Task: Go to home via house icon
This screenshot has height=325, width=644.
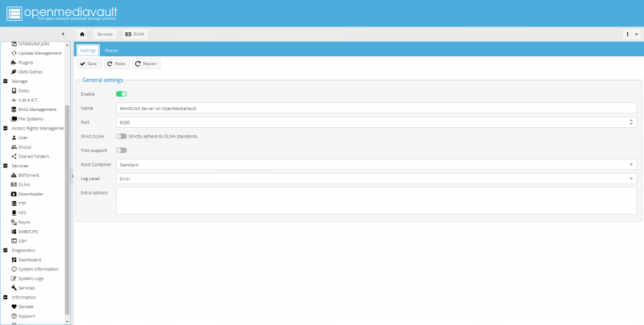Action: (x=82, y=34)
